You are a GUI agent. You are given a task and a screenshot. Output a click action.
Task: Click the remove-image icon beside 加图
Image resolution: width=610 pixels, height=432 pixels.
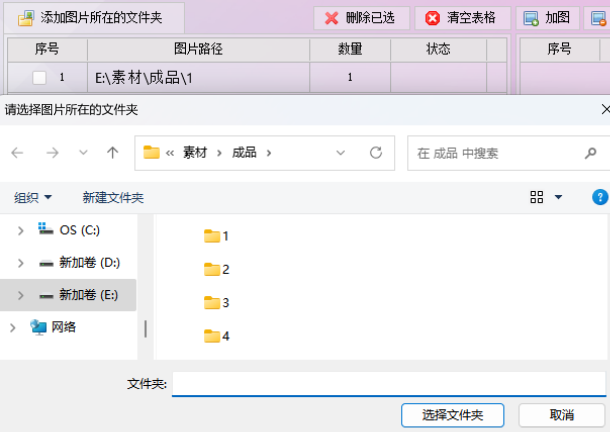tap(598, 18)
